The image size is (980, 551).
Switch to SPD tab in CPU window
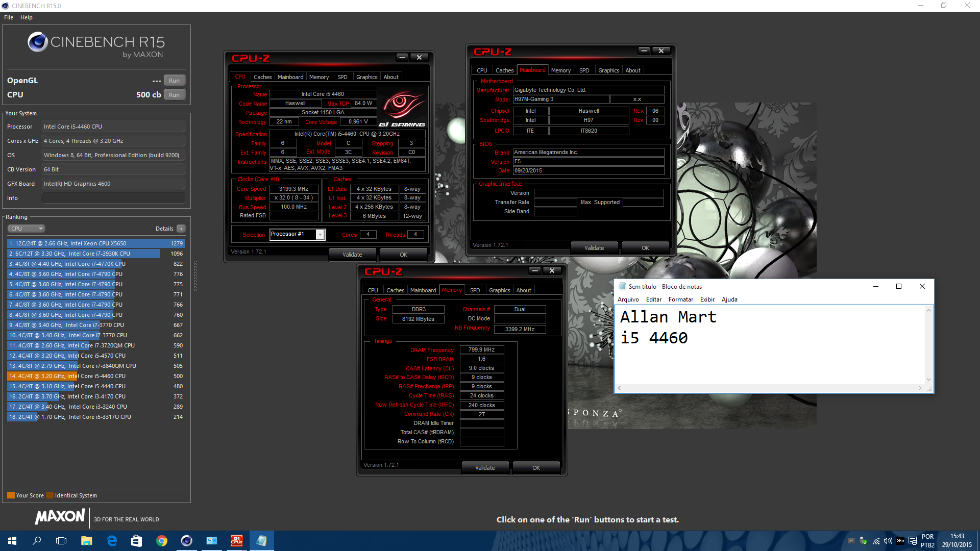(x=342, y=77)
